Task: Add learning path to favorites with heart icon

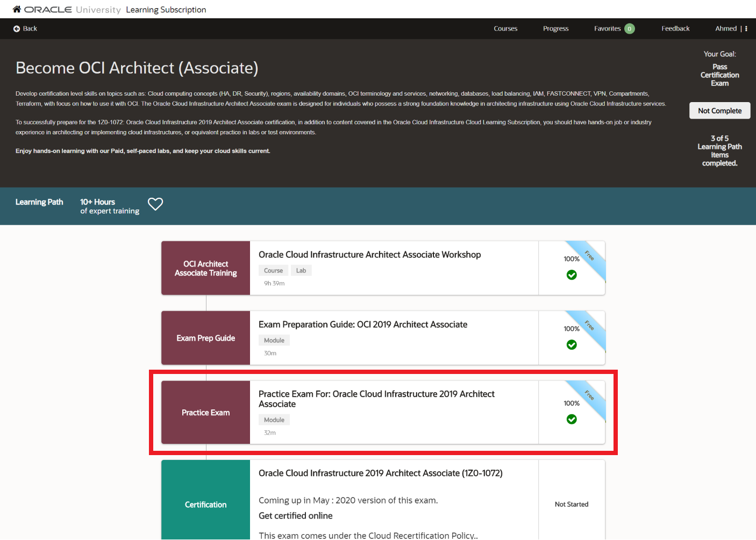Action: pos(155,204)
